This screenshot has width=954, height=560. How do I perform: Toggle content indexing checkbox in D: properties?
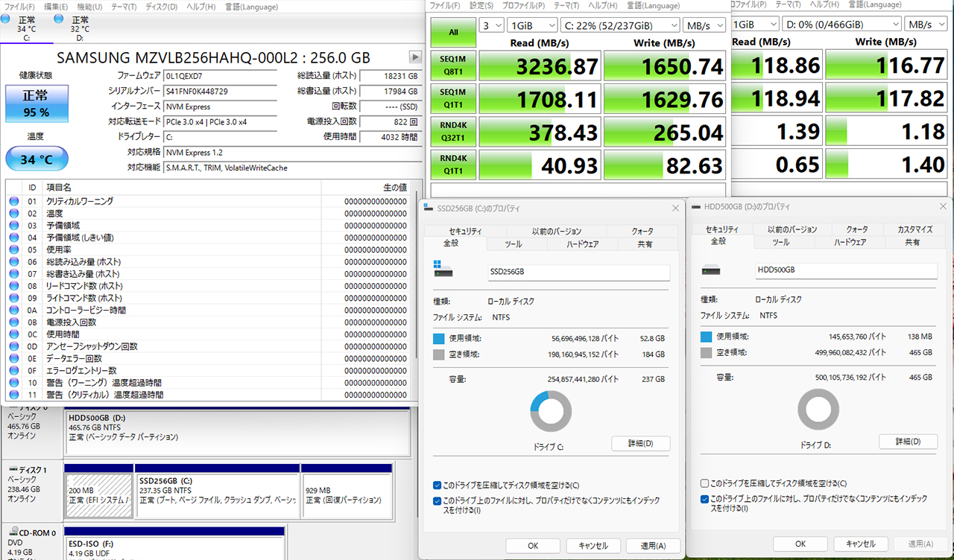point(704,499)
